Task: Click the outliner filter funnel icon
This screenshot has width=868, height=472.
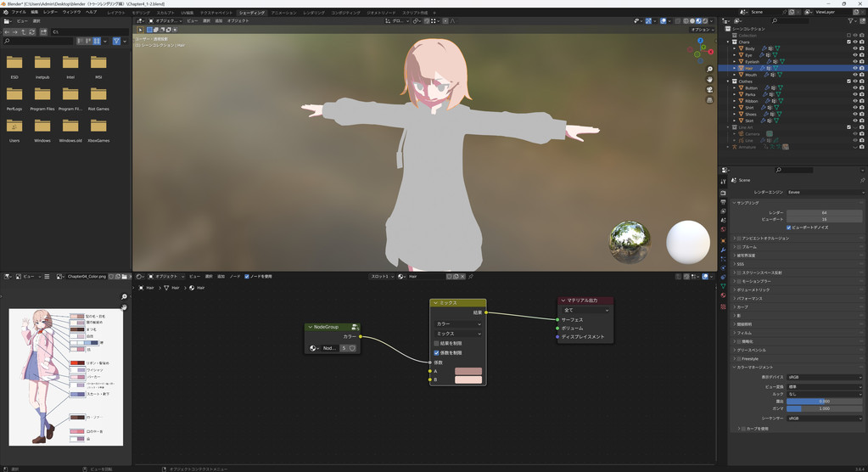Action: coord(851,20)
